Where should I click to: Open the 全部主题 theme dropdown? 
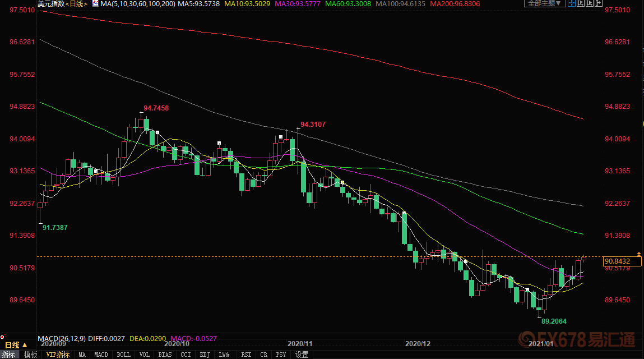(544, 3)
